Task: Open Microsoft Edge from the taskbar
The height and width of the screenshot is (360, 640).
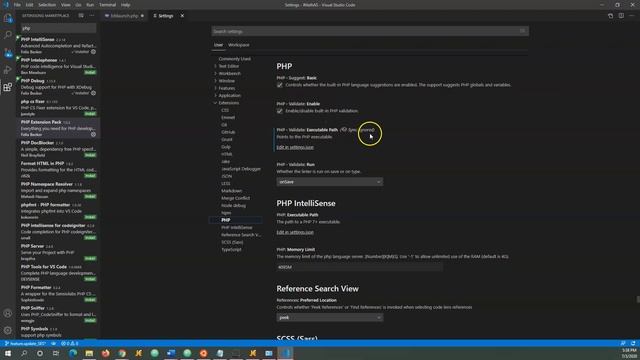Action: pyautogui.click(x=73, y=353)
